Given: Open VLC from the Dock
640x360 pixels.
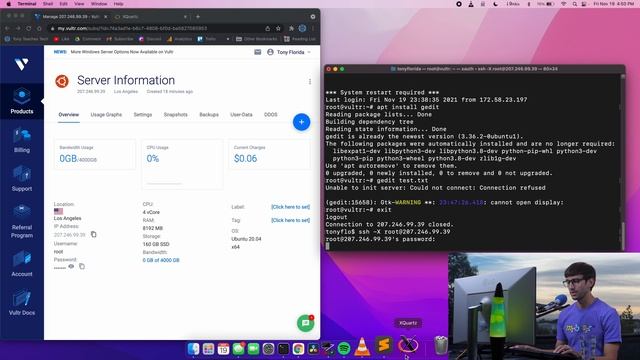Looking at the screenshot, I should [362, 347].
